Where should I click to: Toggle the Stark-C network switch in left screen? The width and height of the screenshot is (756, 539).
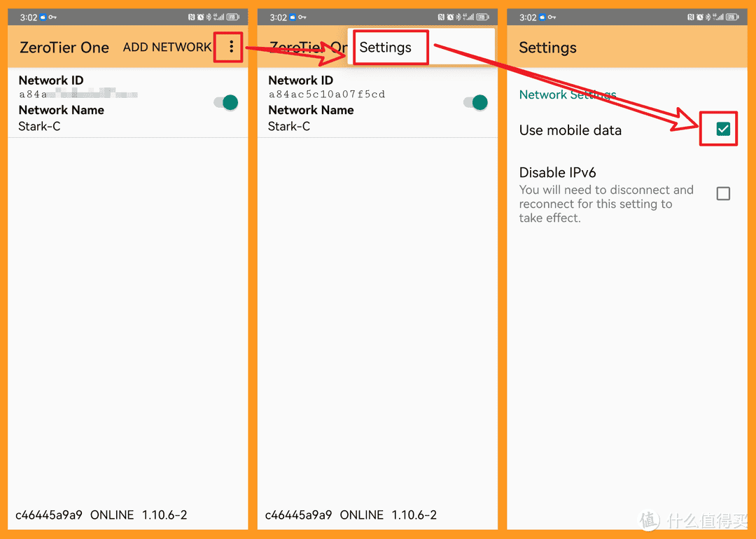(x=226, y=103)
